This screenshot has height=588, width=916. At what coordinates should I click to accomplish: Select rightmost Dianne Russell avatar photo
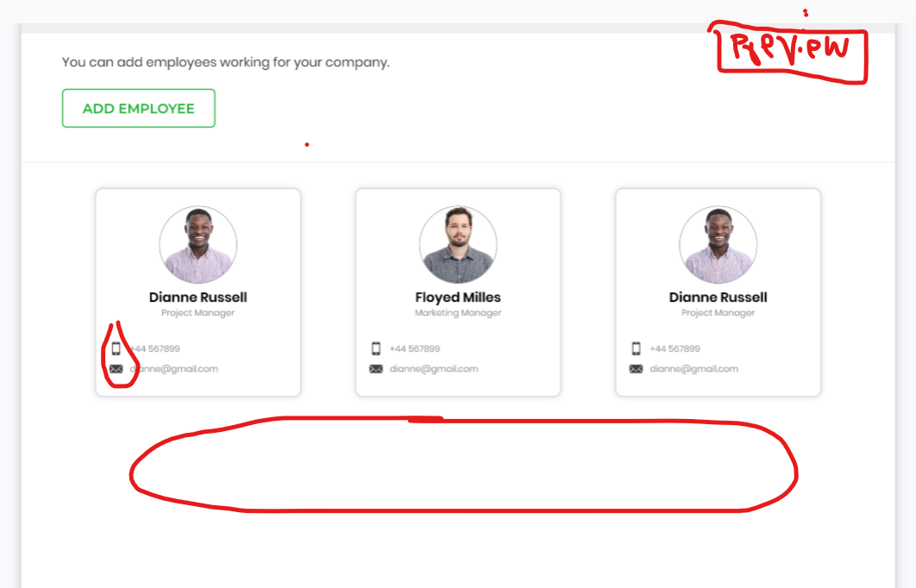click(718, 245)
